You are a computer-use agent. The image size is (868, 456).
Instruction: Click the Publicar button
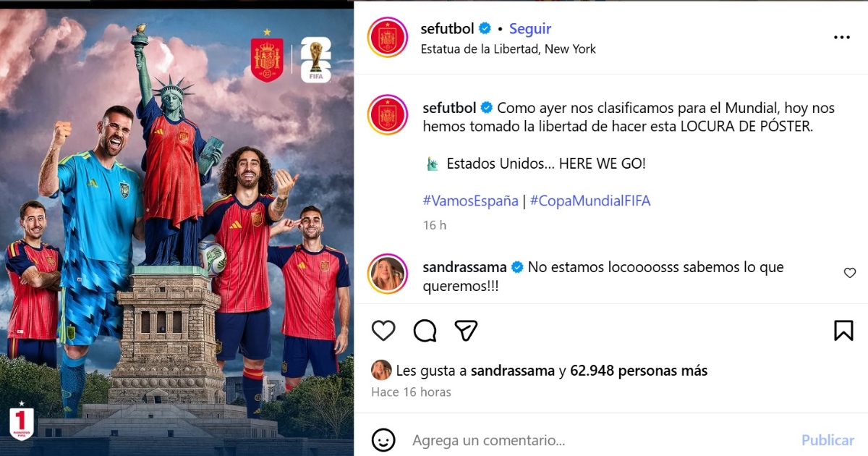[x=827, y=440]
